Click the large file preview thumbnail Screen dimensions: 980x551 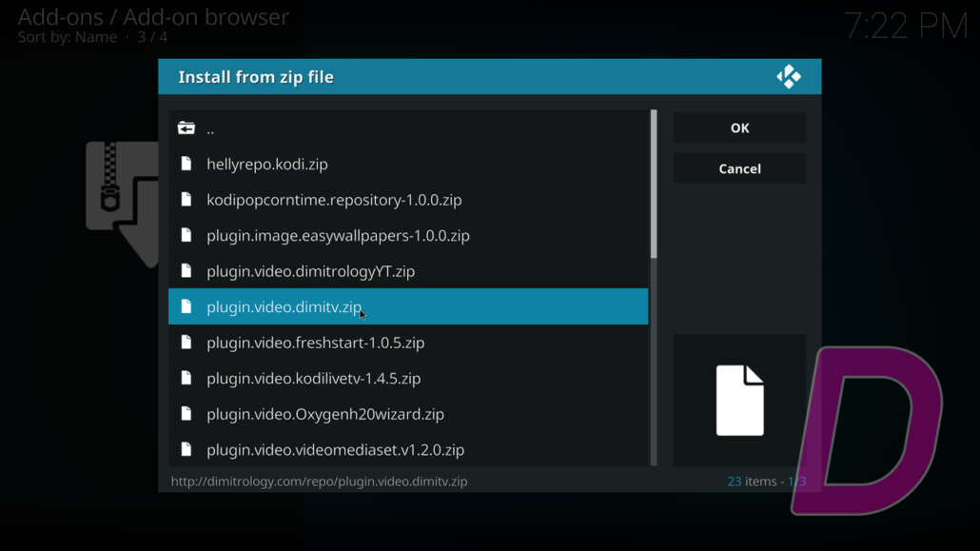(x=739, y=400)
